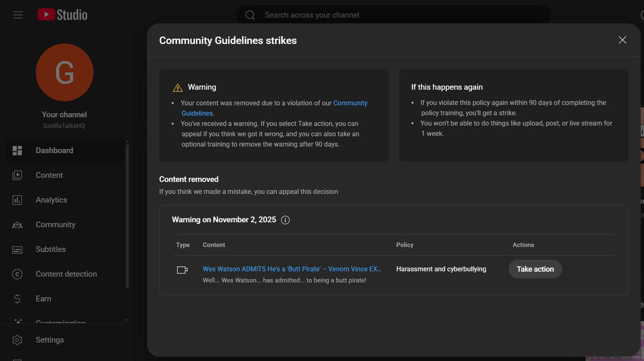Open the hamburger navigation menu
The image size is (644, 361).
pos(18,15)
